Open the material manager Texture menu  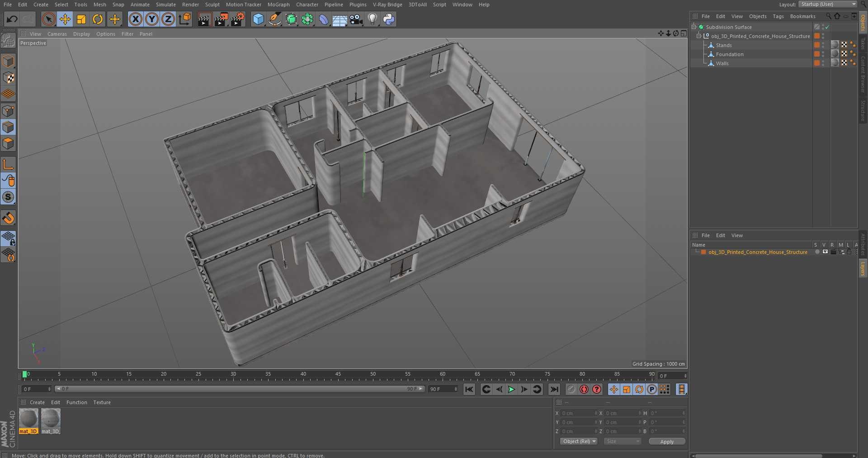(x=102, y=402)
